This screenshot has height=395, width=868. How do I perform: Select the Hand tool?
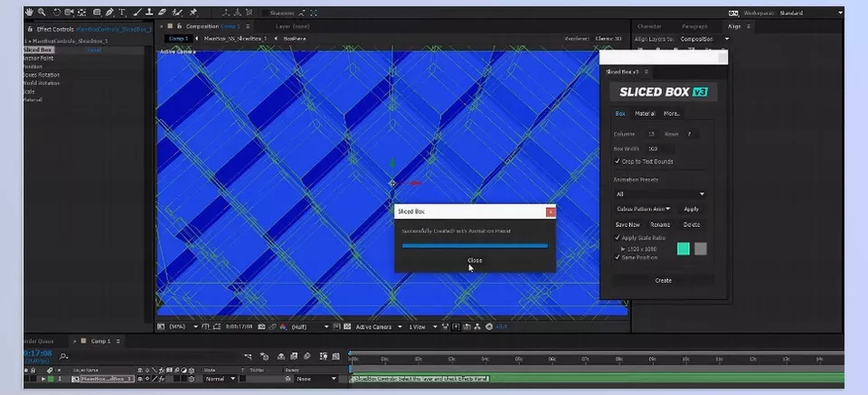pos(29,12)
